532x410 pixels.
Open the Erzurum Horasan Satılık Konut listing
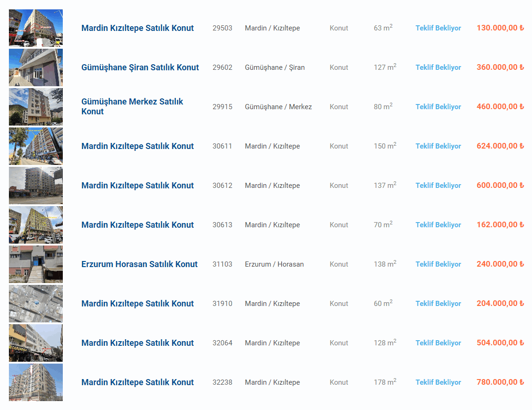coord(139,264)
